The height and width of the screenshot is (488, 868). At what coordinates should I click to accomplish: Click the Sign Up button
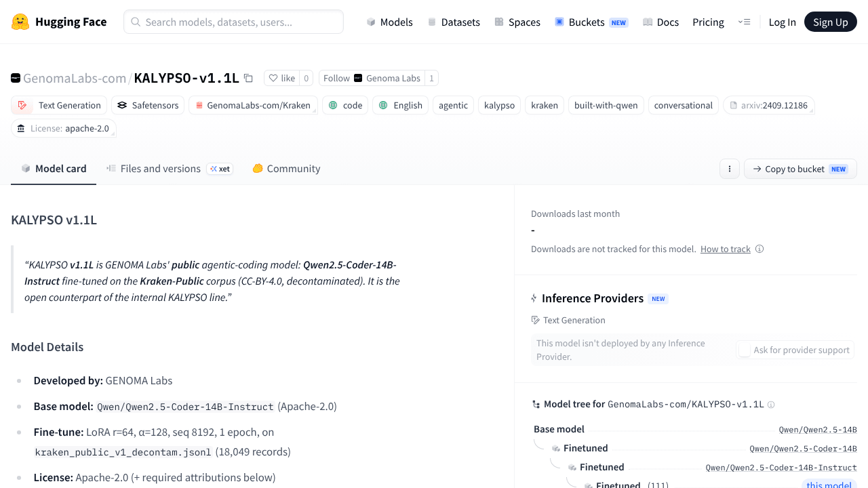pos(831,22)
